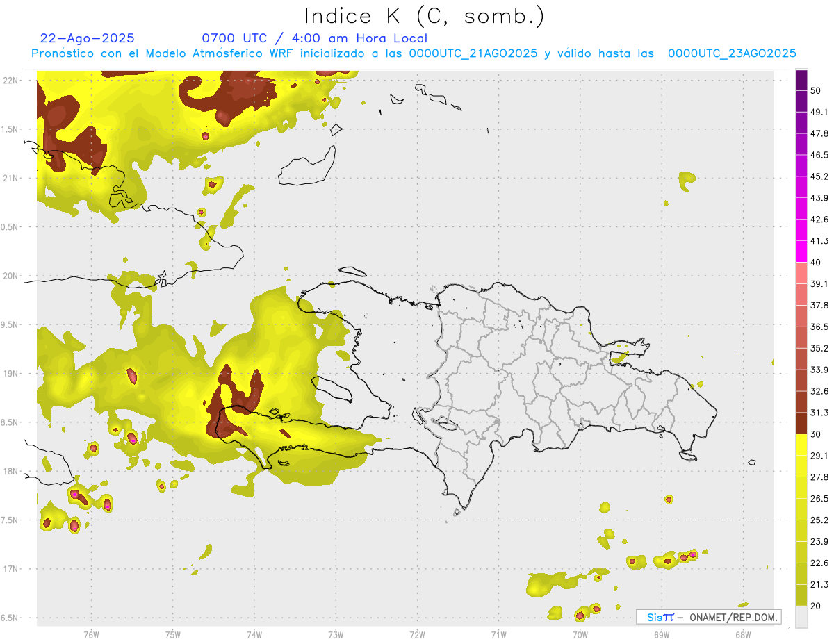Click the "71W" longitude label
The height and width of the screenshot is (644, 834).
[498, 635]
